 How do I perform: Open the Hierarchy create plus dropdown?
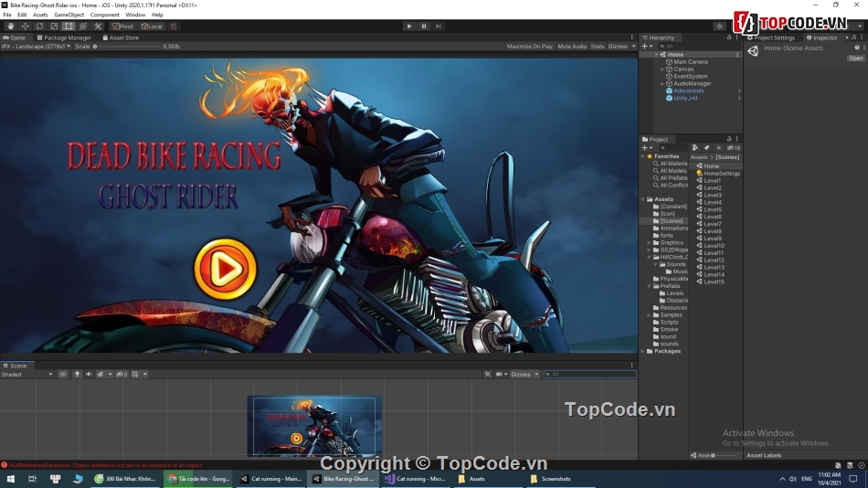(x=647, y=46)
